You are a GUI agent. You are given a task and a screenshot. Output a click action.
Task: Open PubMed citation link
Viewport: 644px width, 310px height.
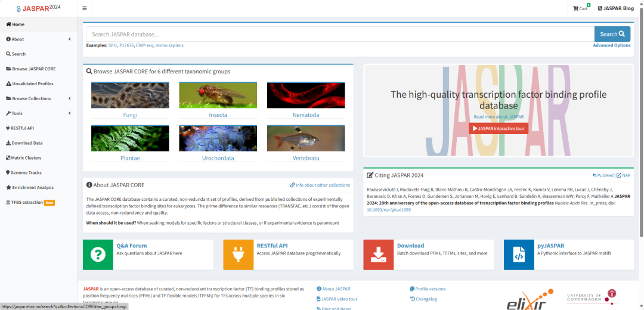point(603,175)
